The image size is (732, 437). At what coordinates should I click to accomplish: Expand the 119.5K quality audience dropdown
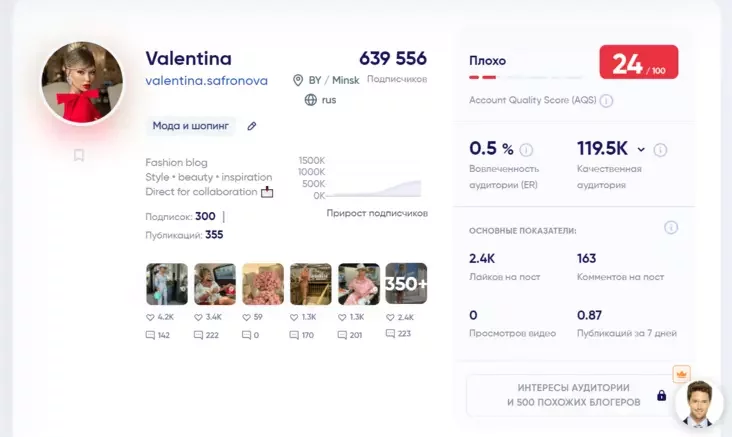point(641,150)
